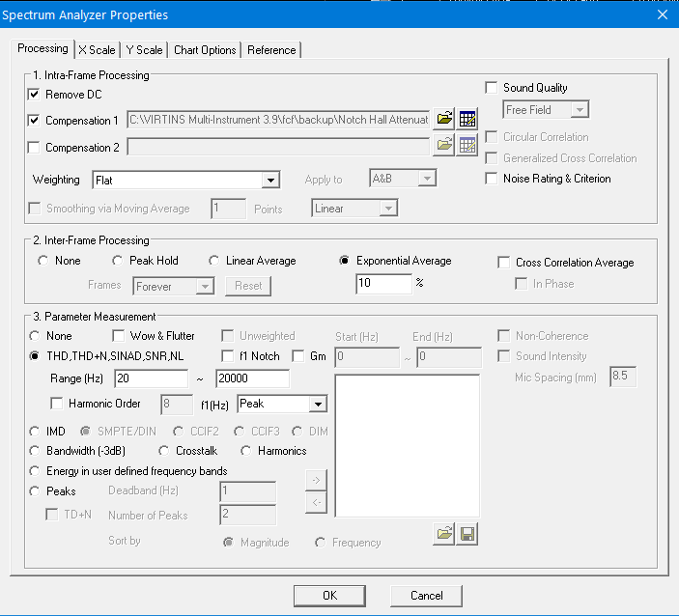Select the Peak Hold radio button
679x616 pixels.
[x=118, y=261]
